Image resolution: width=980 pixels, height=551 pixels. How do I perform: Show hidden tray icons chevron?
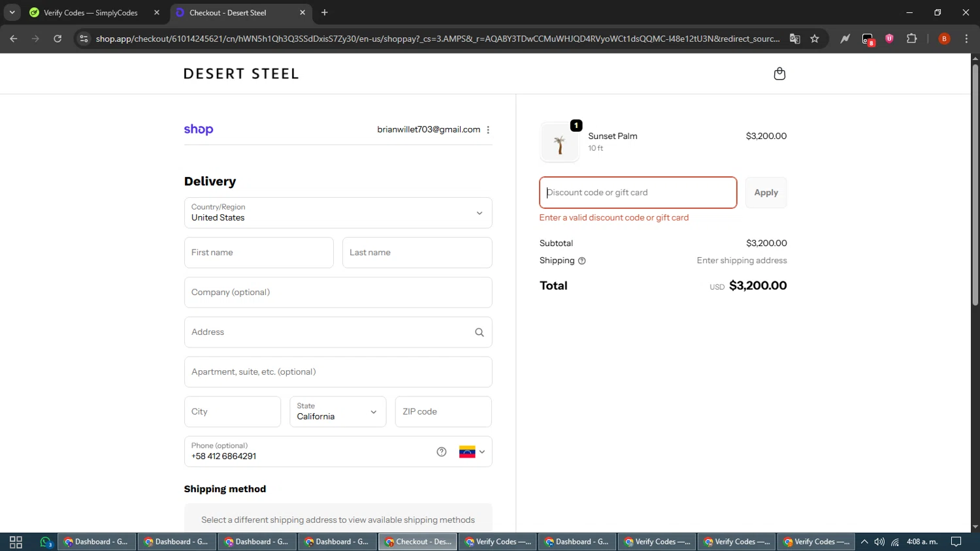[x=864, y=542]
